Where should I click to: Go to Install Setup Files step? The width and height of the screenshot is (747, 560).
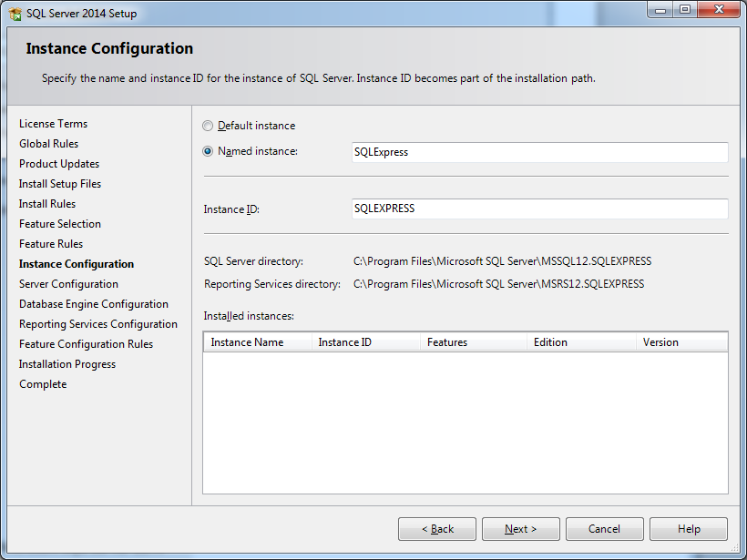tap(60, 184)
